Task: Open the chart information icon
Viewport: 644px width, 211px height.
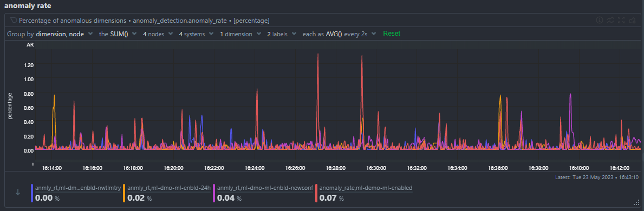Action: pos(599,20)
